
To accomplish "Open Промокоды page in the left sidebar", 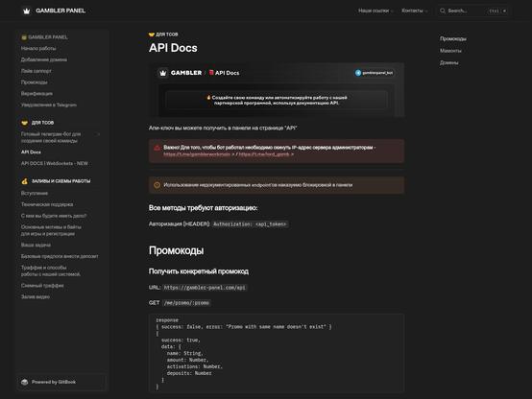I will 35,82.
